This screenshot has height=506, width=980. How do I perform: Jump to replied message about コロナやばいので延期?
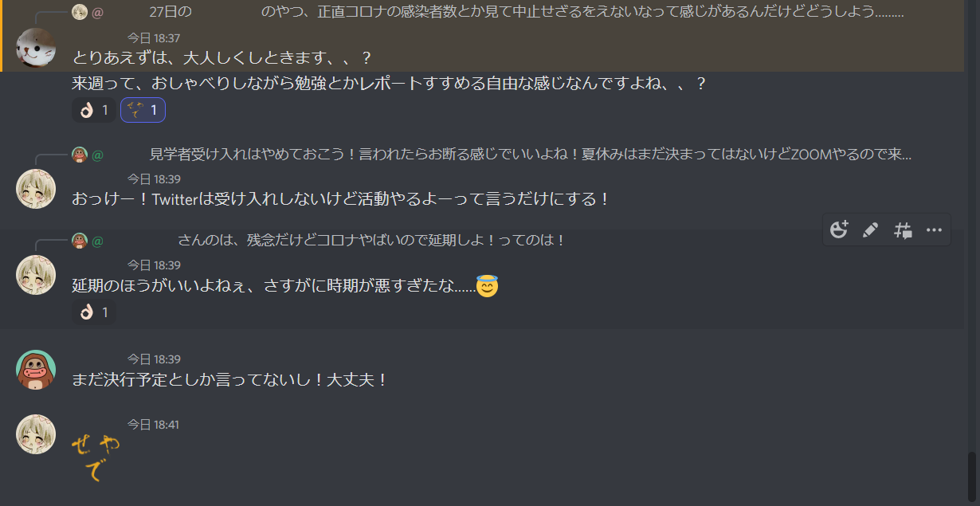click(371, 240)
